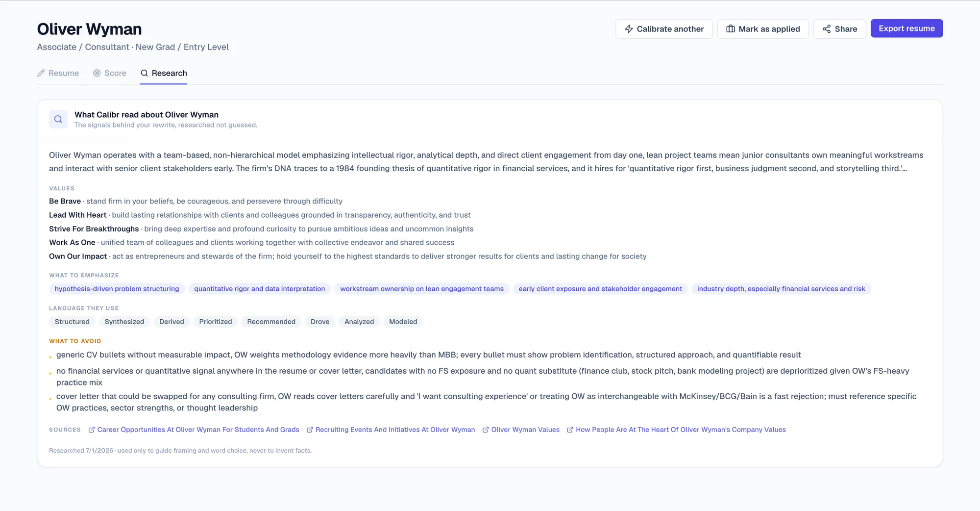
Task: Click the magnifier icon beside Research tab
Action: pyautogui.click(x=145, y=73)
